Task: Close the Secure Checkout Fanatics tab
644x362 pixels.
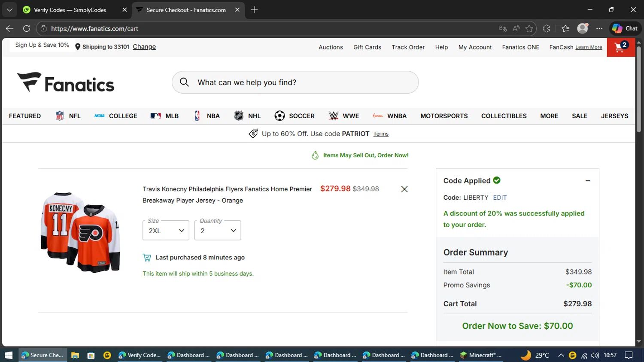Action: pos(237,9)
